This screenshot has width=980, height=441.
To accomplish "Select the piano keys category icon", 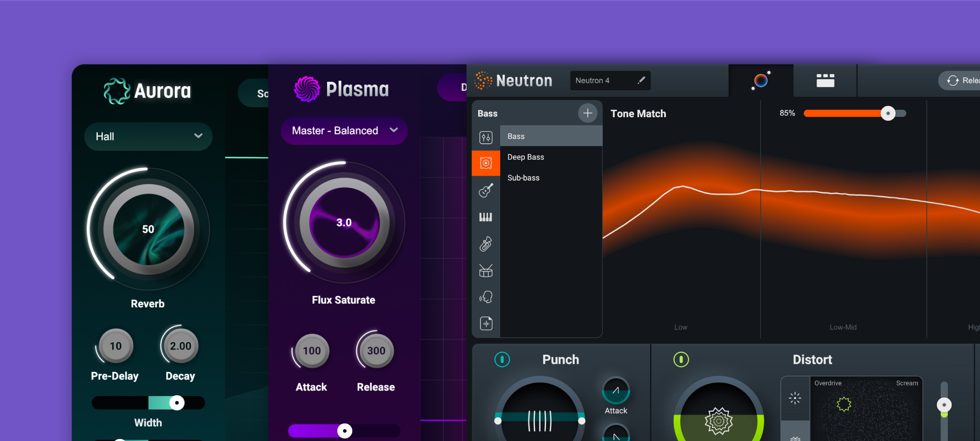I will click(486, 217).
